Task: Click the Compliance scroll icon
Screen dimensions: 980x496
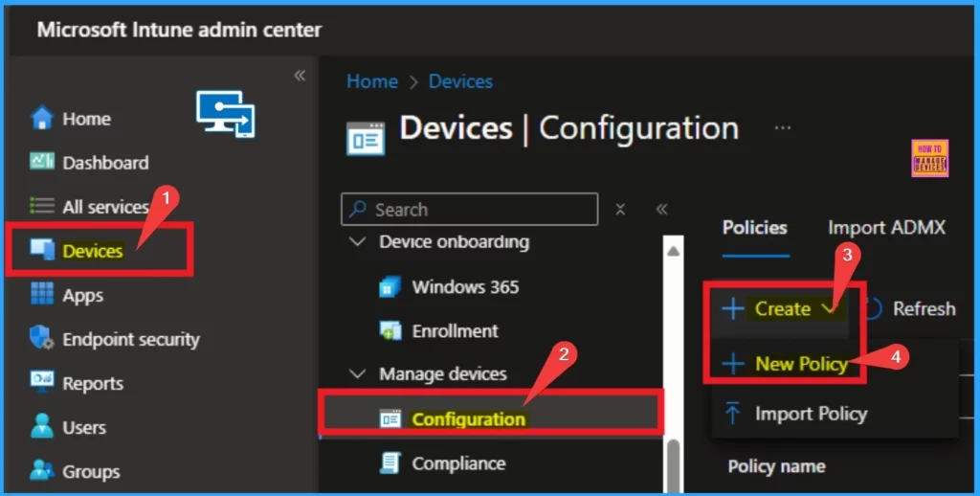Action: (390, 462)
